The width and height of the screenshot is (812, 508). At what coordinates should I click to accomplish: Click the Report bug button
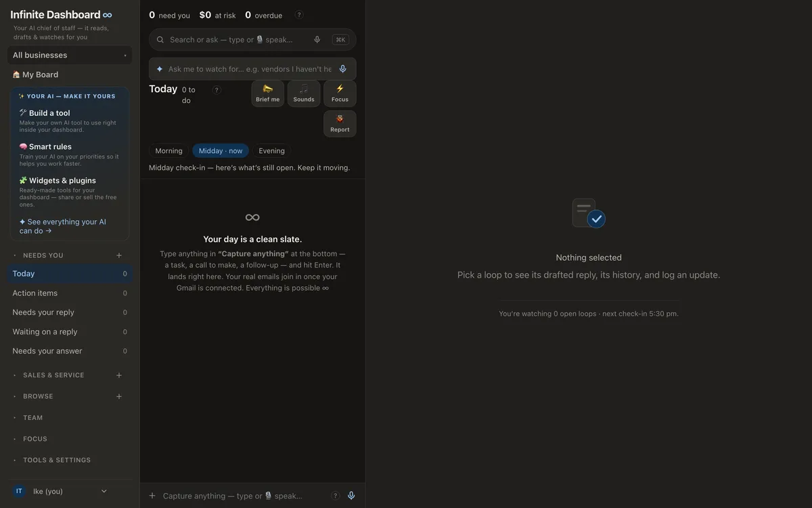[340, 124]
